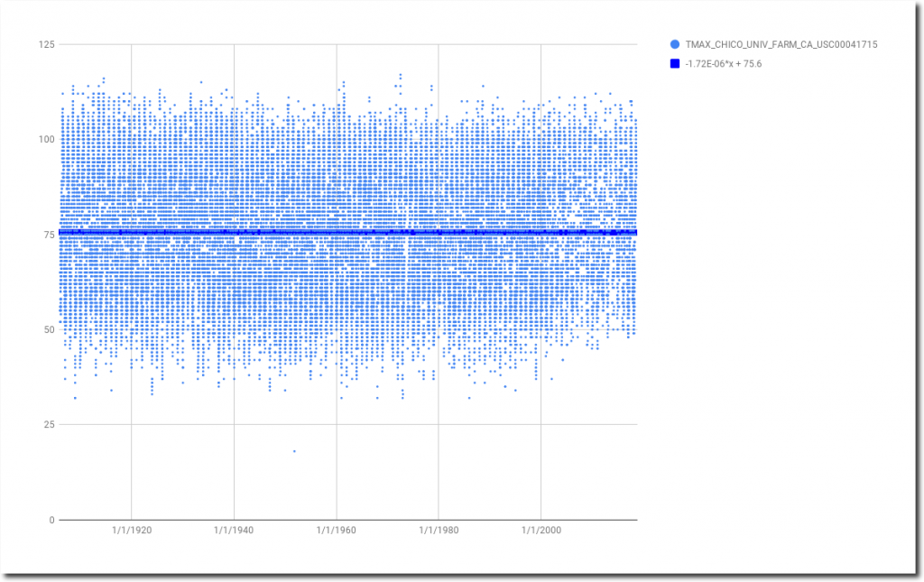Click the 1/1/1960 x-axis date label
The width and height of the screenshot is (924, 582).
tap(336, 531)
